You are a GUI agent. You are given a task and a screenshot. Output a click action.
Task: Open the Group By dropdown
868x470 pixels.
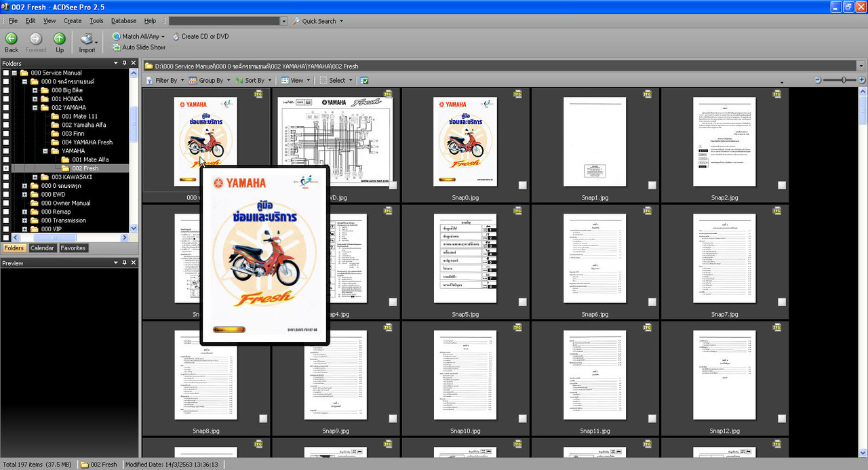click(208, 81)
